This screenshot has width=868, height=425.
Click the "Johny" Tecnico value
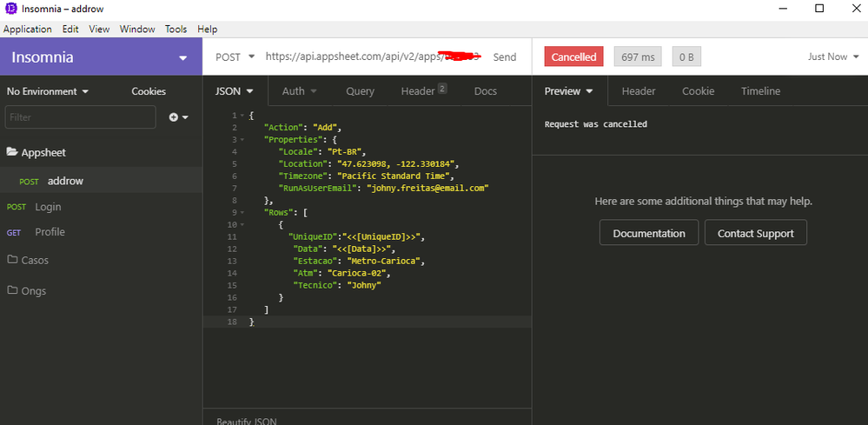(364, 286)
